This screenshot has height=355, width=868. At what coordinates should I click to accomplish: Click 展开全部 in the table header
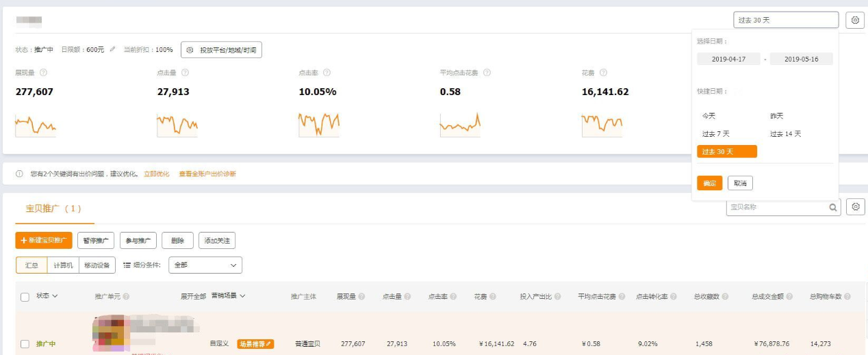click(x=193, y=296)
